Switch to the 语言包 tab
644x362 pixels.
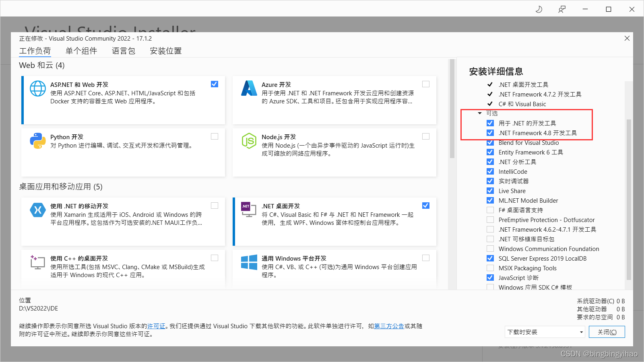coord(124,51)
